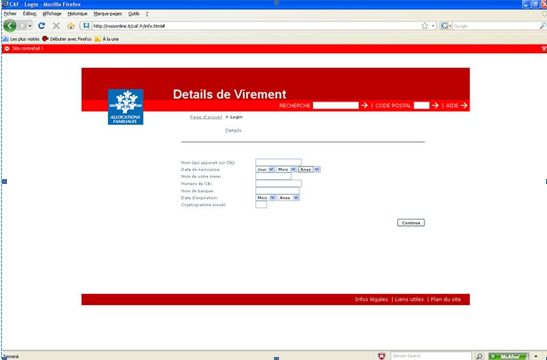The height and width of the screenshot is (360, 547).
Task: Click the shield icon in the status bar
Action: (382, 356)
